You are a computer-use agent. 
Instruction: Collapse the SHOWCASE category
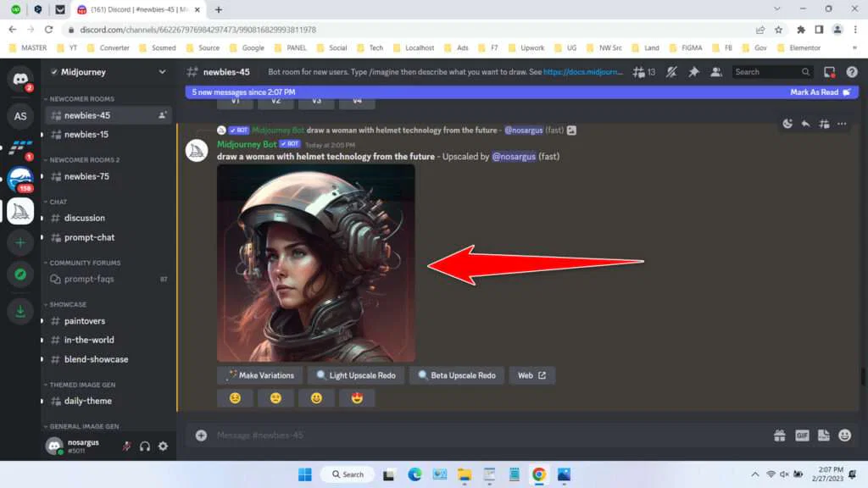click(67, 304)
